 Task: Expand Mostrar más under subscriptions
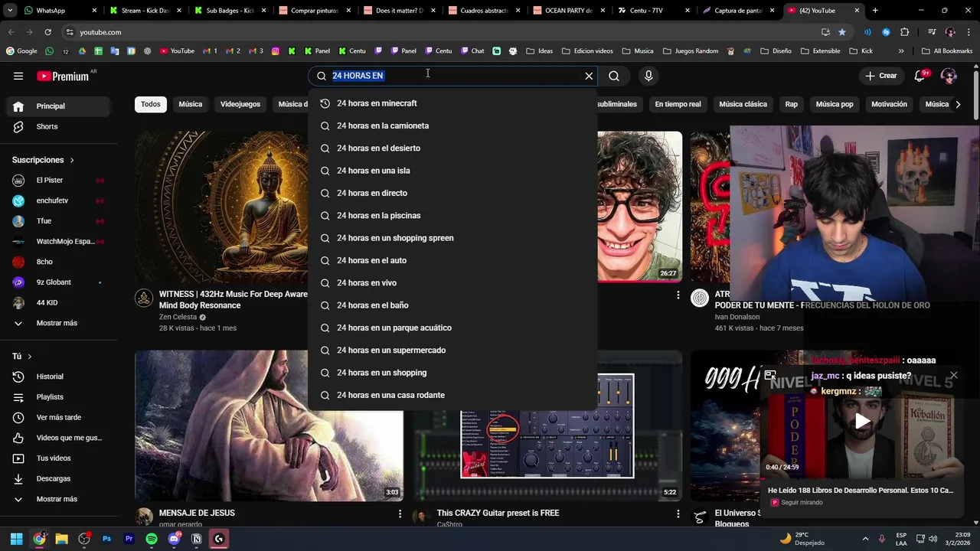58,323
